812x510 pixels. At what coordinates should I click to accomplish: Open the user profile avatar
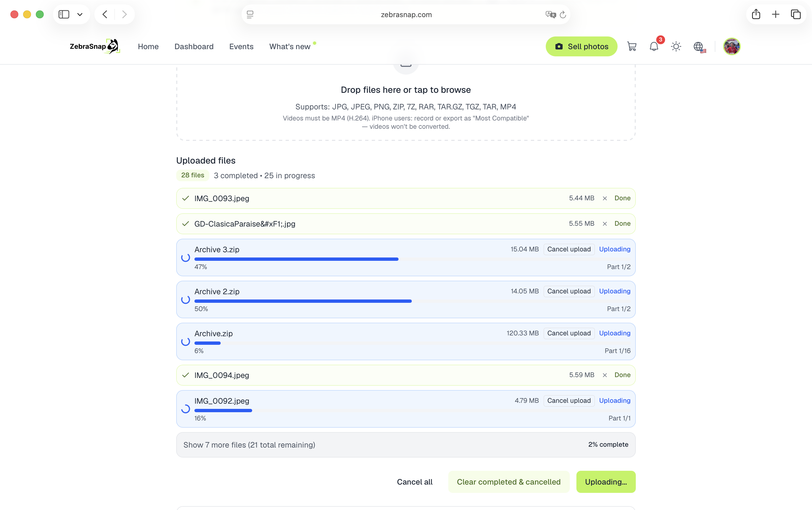point(731,46)
